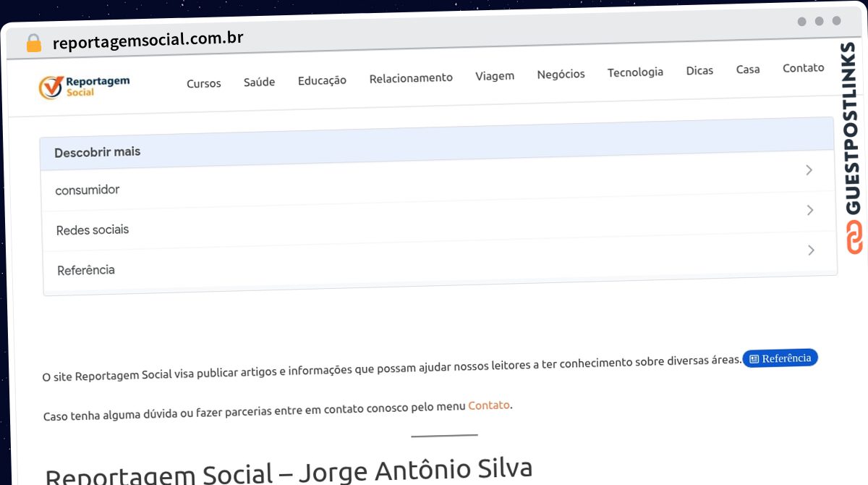Expand the consumidor row chevron
The width and height of the screenshot is (868, 485).
pyautogui.click(x=809, y=170)
